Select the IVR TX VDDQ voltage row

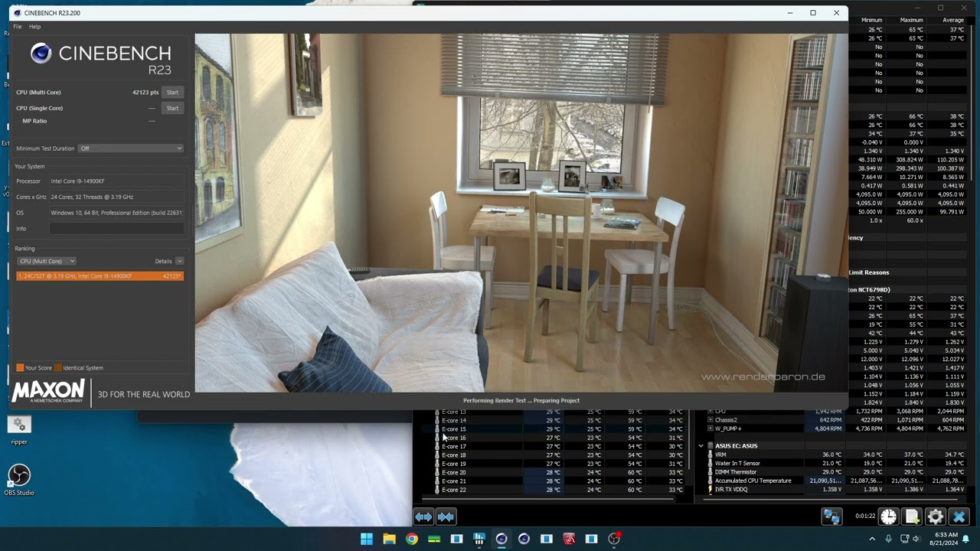point(836,490)
